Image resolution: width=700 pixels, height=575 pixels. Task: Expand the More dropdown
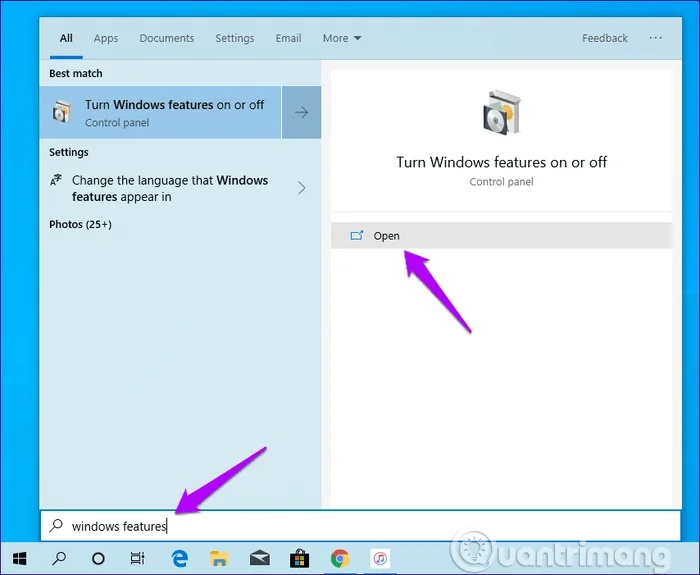coord(342,38)
